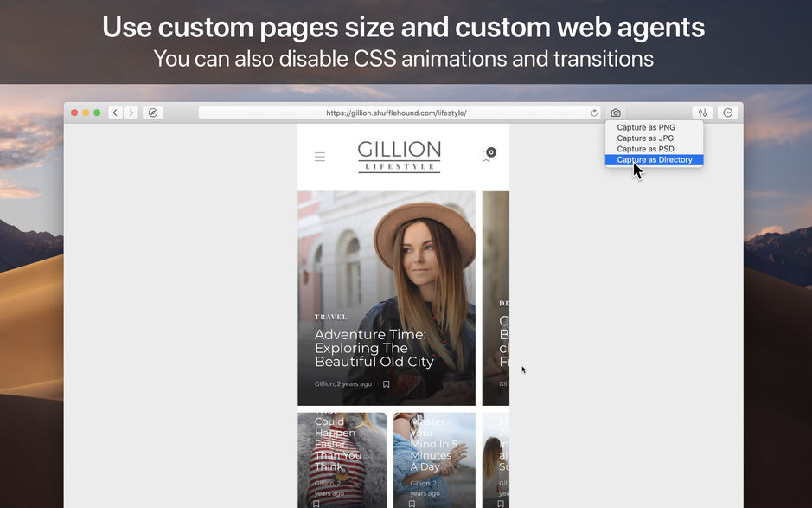The height and width of the screenshot is (508, 812).
Task: Navigate forward using the forward arrow
Action: point(130,113)
